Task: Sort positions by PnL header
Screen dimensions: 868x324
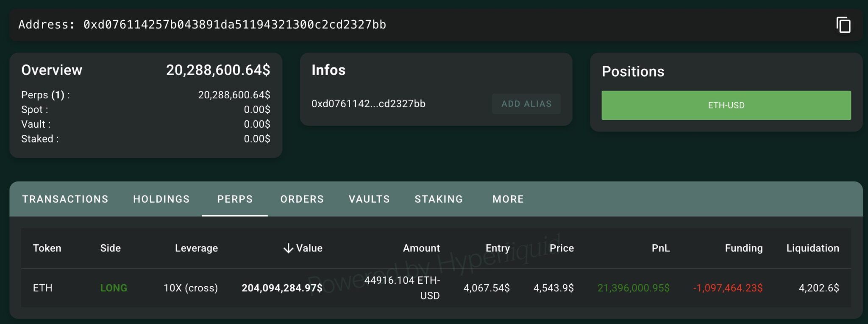Action: click(660, 249)
